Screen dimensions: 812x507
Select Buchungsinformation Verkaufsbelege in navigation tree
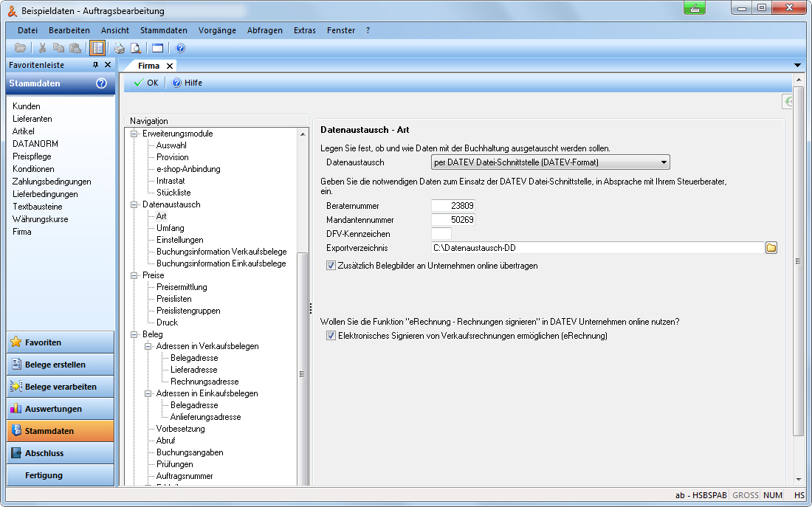pyautogui.click(x=221, y=252)
